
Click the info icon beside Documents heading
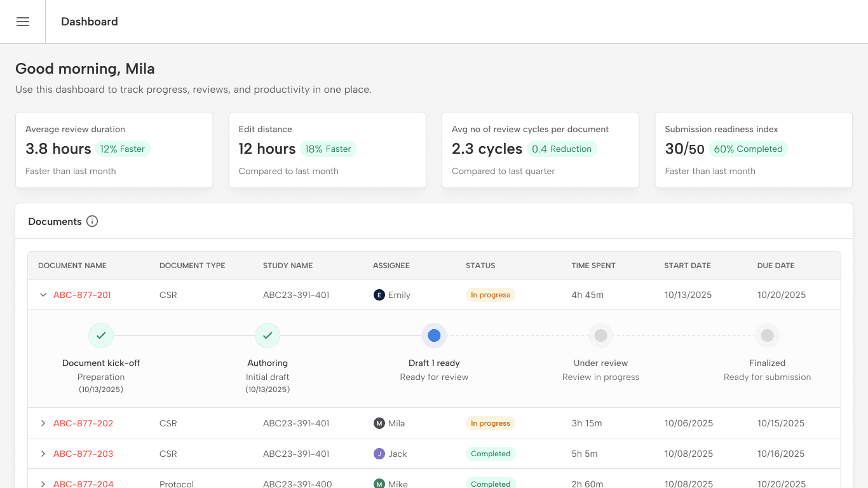[x=92, y=221]
